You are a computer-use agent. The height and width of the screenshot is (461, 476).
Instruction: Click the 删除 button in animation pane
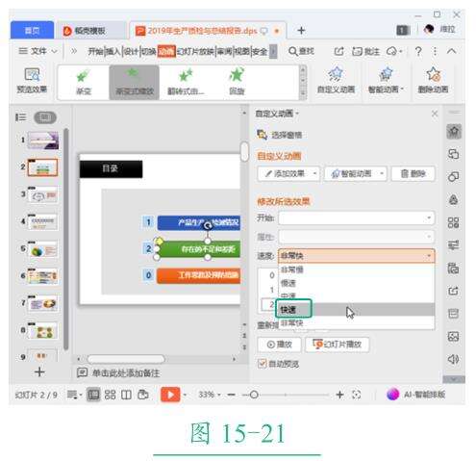point(413,173)
